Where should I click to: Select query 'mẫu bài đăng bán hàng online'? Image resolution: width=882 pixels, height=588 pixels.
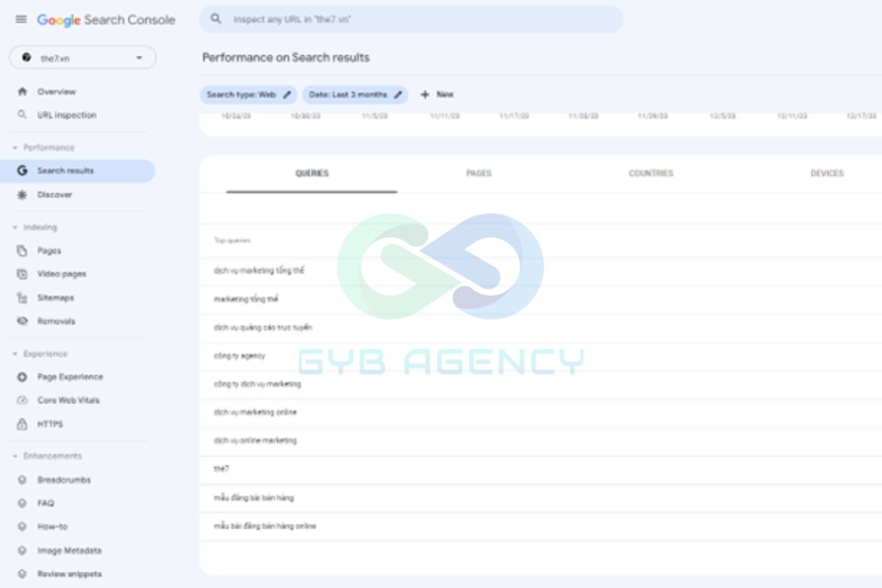point(265,526)
